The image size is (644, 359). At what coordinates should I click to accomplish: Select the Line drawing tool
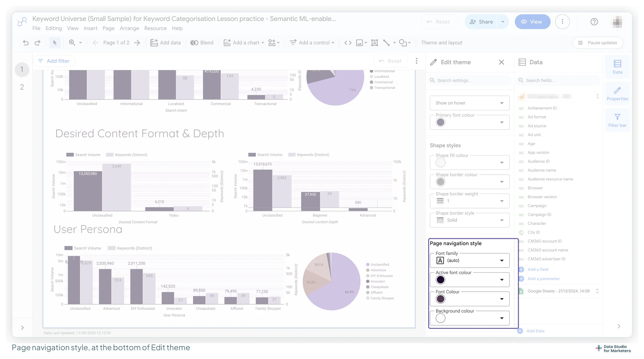(x=386, y=43)
